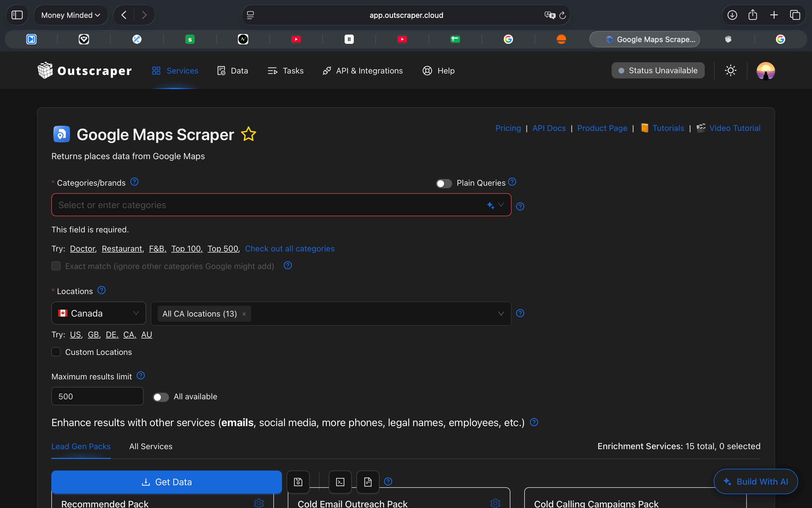Click the Outscraper logo
Viewport: 812px width, 508px height.
point(84,71)
